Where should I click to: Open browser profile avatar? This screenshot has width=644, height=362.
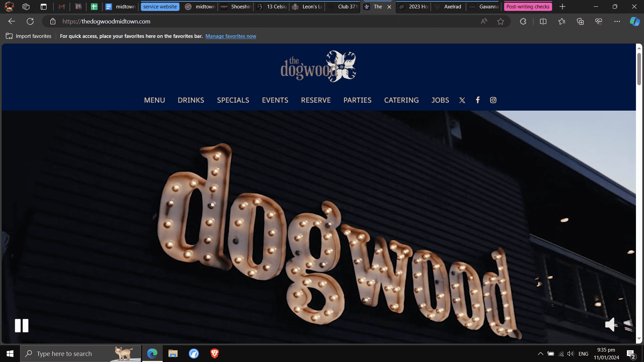(x=9, y=6)
